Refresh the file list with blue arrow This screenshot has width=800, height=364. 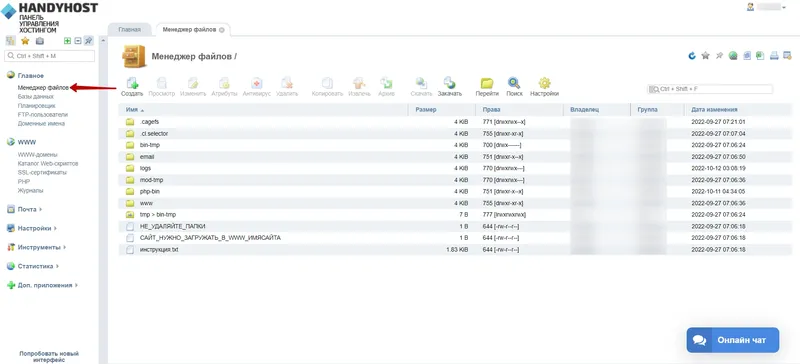[x=692, y=56]
